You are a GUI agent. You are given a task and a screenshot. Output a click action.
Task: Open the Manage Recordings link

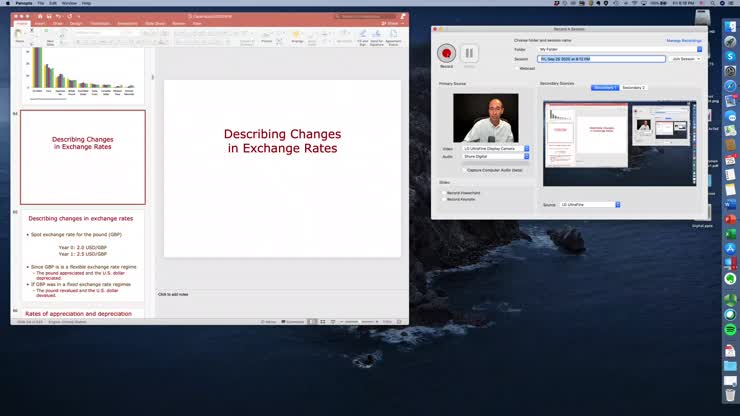pyautogui.click(x=684, y=41)
